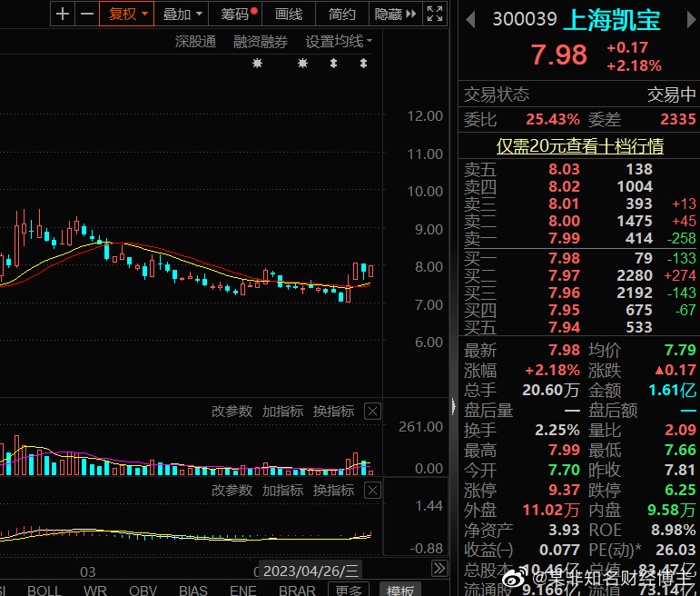Select the BIAS indicator tab

click(193, 591)
